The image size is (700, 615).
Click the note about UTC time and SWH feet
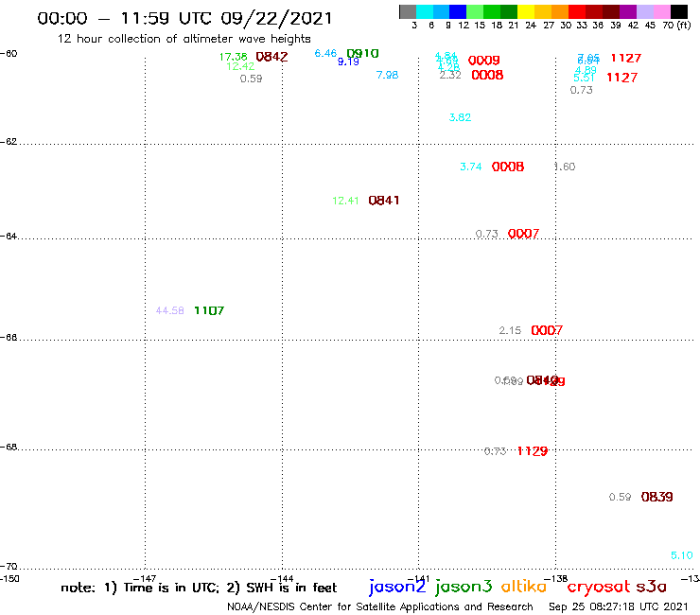coord(199,588)
